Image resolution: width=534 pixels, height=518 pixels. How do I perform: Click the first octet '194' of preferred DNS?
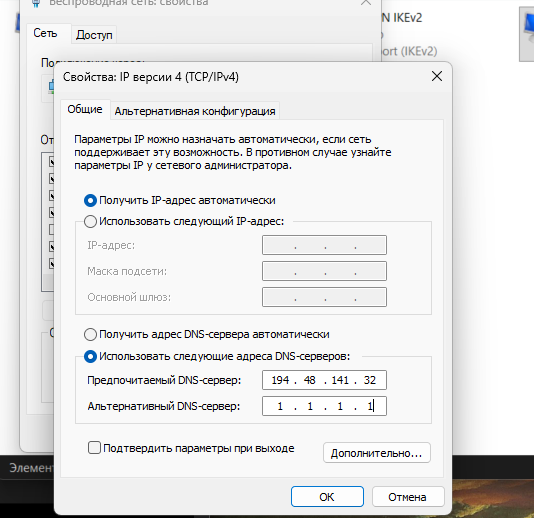pyautogui.click(x=280, y=380)
